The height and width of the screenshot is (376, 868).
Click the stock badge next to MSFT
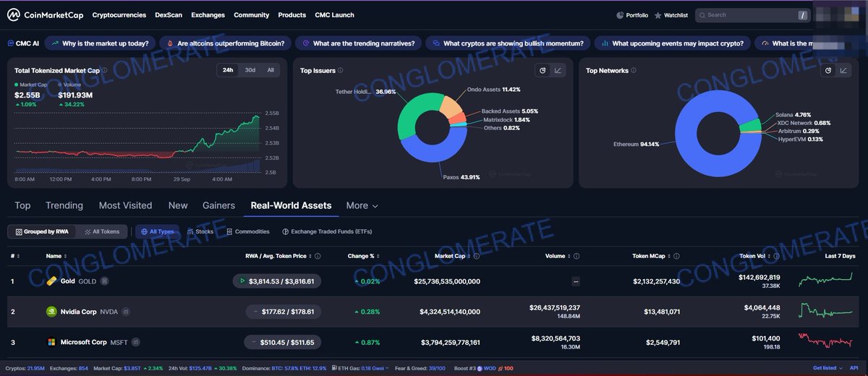(x=135, y=342)
